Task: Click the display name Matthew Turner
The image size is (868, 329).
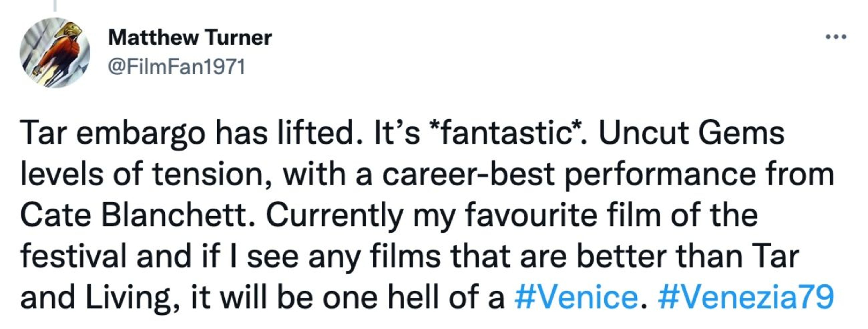Action: tap(190, 37)
